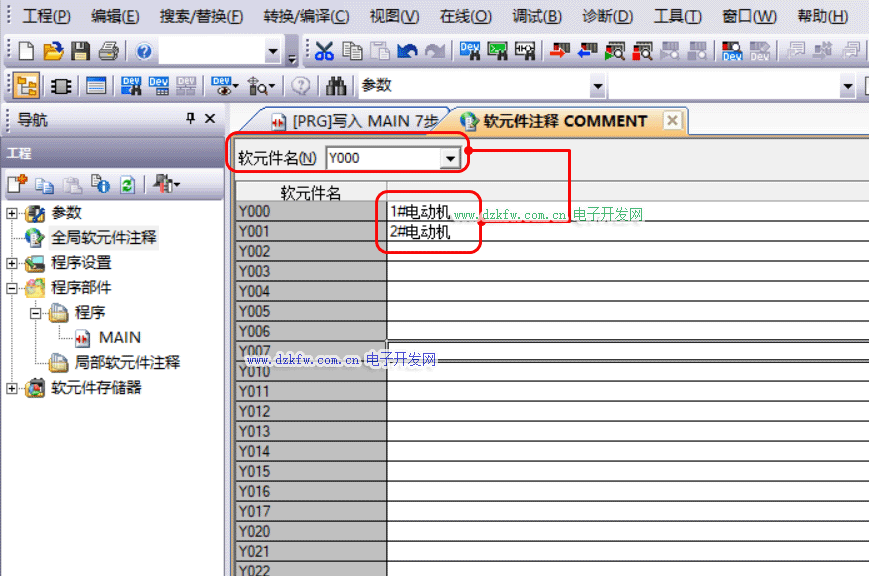The width and height of the screenshot is (869, 576).
Task: Click the Copy icon in main toolbar
Action: pos(352,51)
